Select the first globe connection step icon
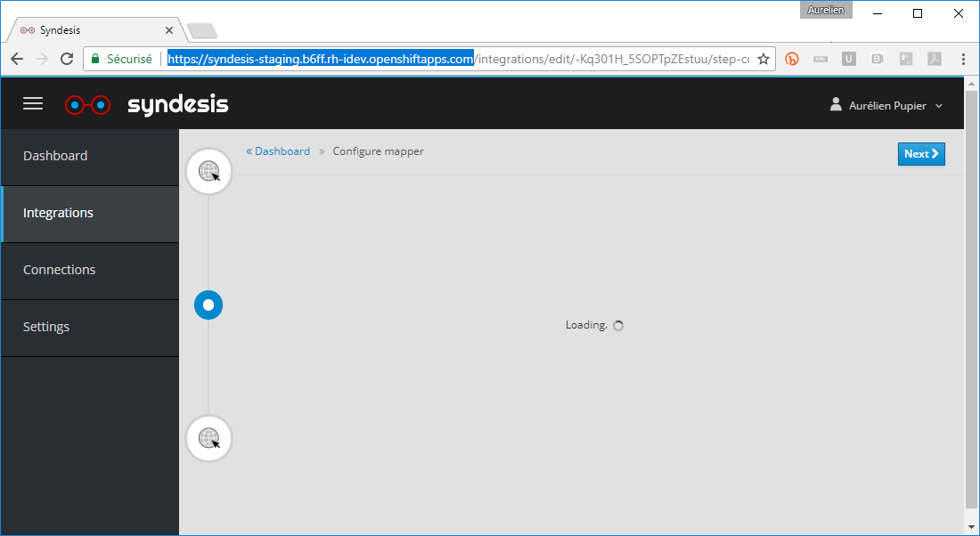Viewport: 980px width, 536px height. [208, 171]
